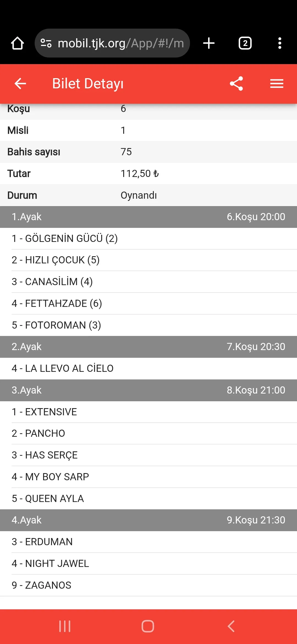Click the mobil.tjk.org address bar
Viewport: 297px width, 644px height.
pos(120,43)
